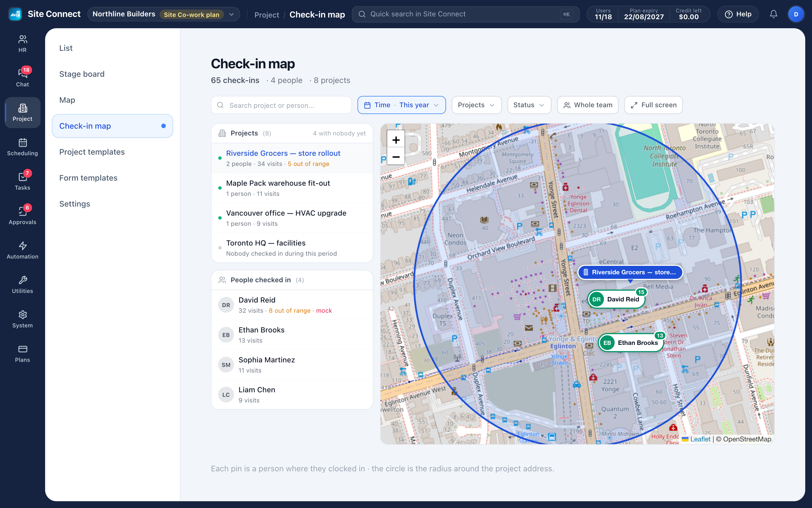
Task: Focus the Quick search in Site Connect field
Action: [465, 14]
